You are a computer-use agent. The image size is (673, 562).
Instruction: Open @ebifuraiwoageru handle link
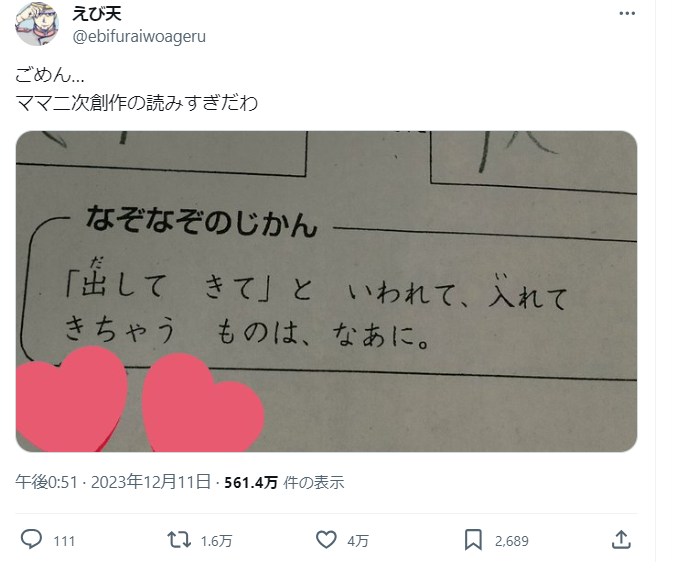[139, 36]
